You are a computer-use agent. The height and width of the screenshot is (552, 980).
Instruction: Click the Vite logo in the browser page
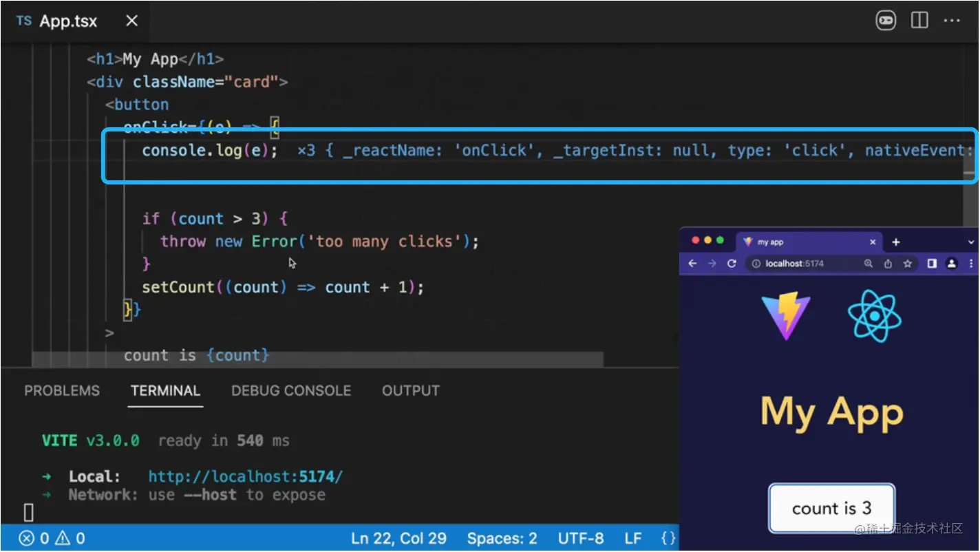pyautogui.click(x=786, y=316)
